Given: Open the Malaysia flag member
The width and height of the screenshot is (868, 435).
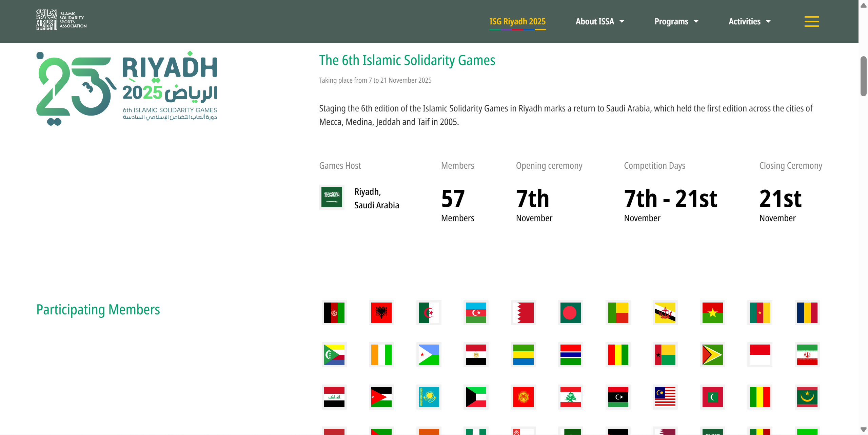Looking at the screenshot, I should click(665, 397).
